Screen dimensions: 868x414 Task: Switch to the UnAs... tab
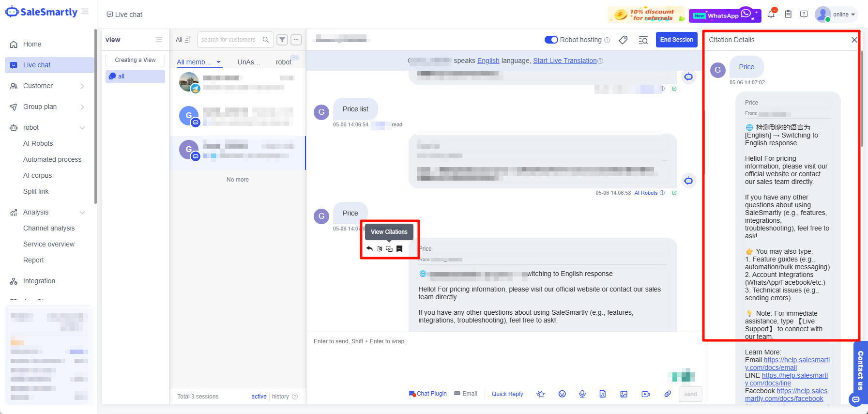click(249, 62)
